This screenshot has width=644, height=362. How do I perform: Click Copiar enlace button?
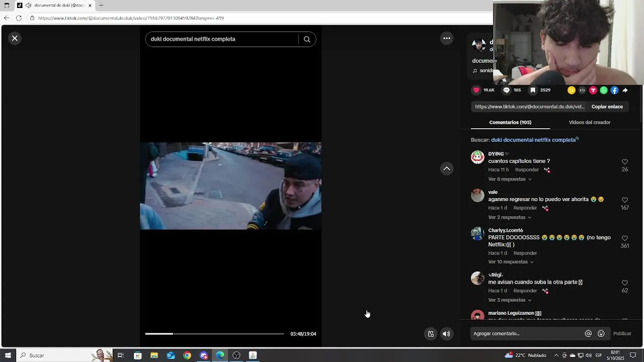point(607,107)
